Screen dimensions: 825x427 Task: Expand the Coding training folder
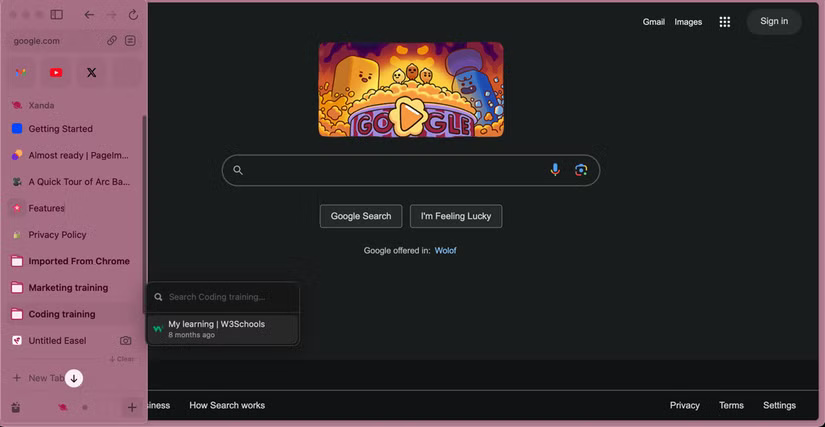click(74, 314)
